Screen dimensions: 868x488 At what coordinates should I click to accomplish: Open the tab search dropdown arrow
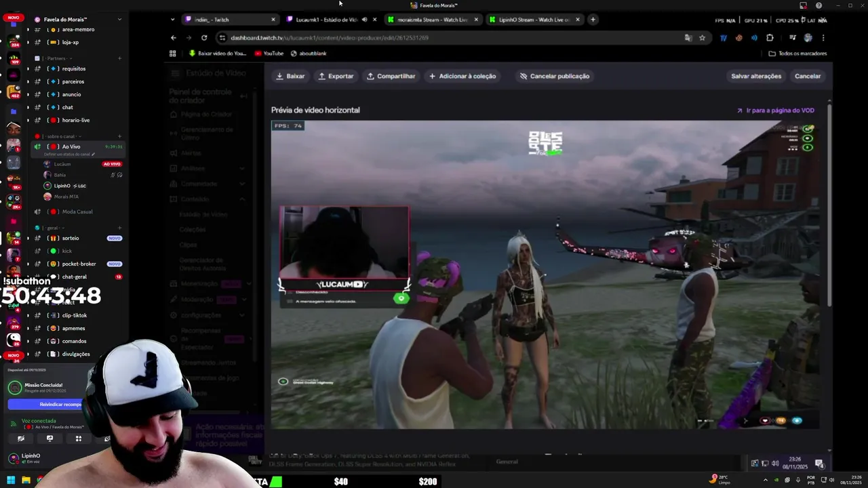click(x=173, y=20)
